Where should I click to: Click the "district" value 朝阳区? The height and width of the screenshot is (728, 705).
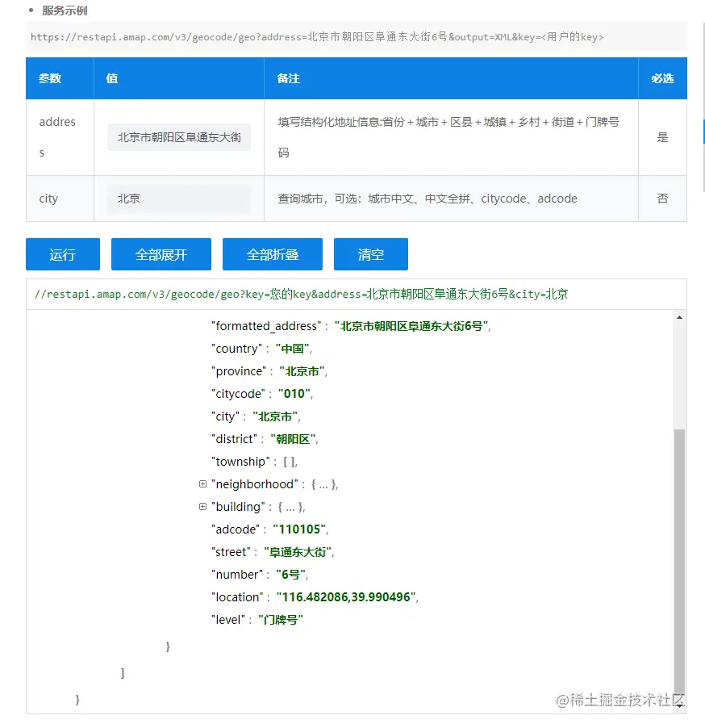coord(293,439)
